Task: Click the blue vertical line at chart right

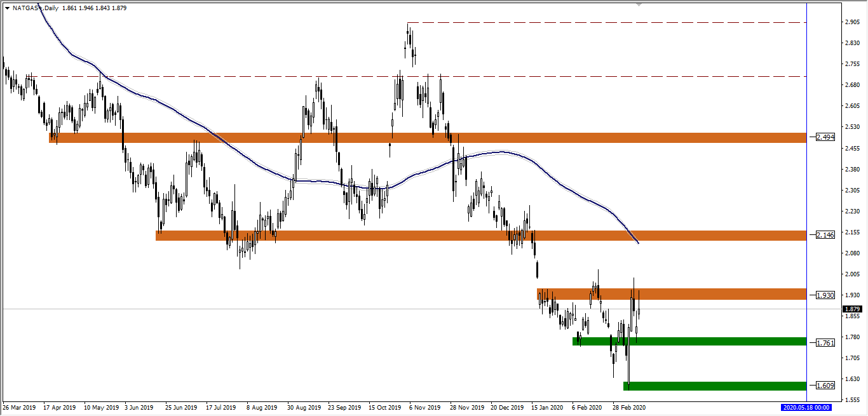Action: (x=806, y=191)
